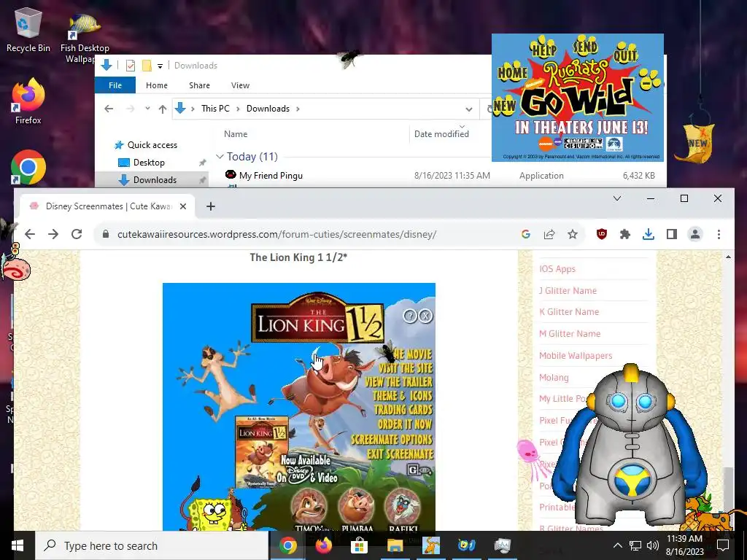Screen dimensions: 747x560
Task: Open the Fish Desktop Wallpaper shortcut
Action: click(x=85, y=38)
